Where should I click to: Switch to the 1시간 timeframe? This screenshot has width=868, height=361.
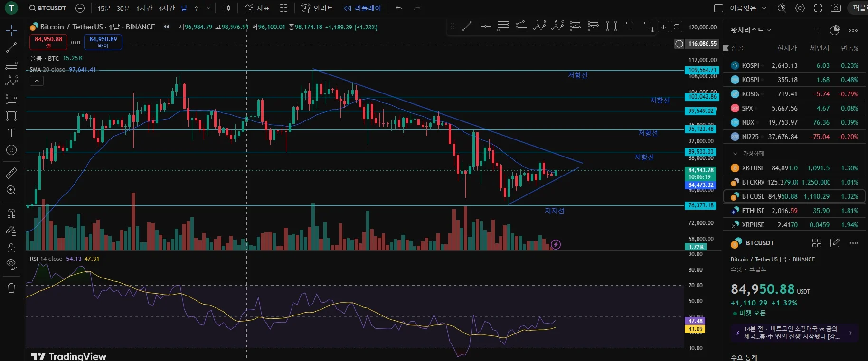[144, 8]
